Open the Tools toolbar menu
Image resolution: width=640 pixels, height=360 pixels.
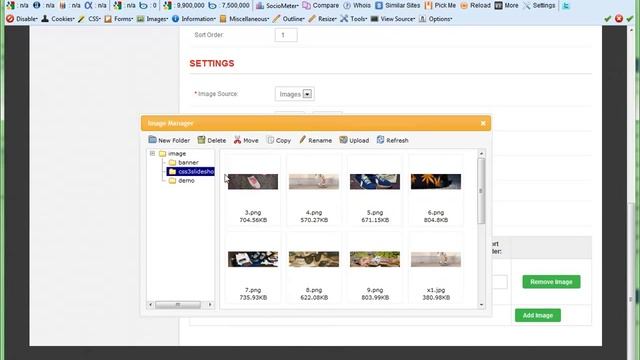click(x=354, y=19)
